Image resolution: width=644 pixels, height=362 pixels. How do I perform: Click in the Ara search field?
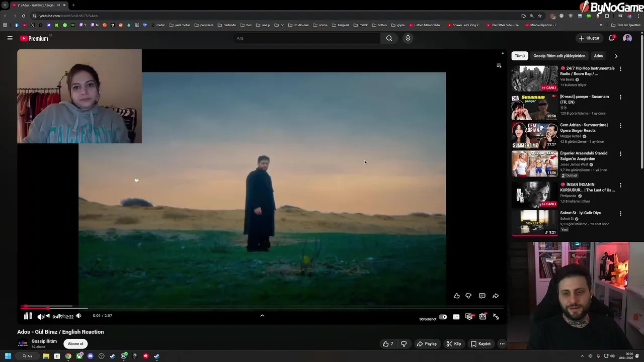[307, 38]
